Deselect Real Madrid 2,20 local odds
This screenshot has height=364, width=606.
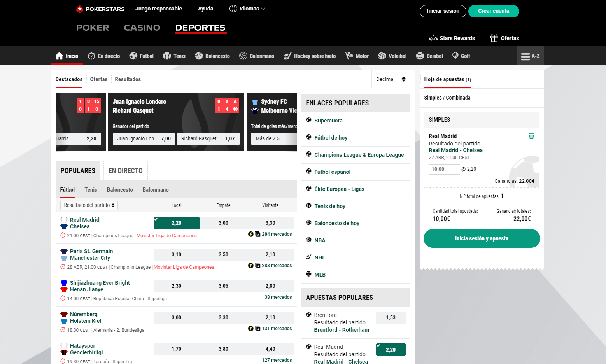click(177, 223)
